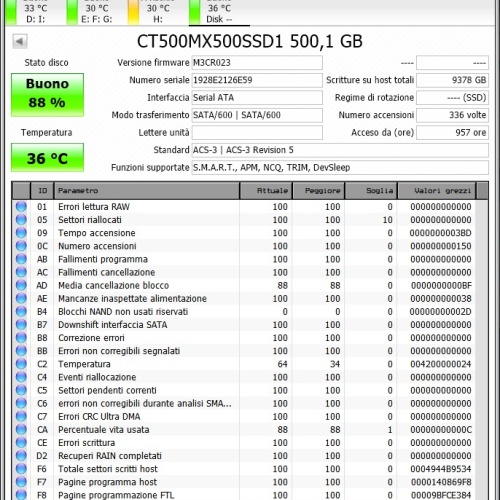
Task: Click the ID column header
Action: point(42,191)
